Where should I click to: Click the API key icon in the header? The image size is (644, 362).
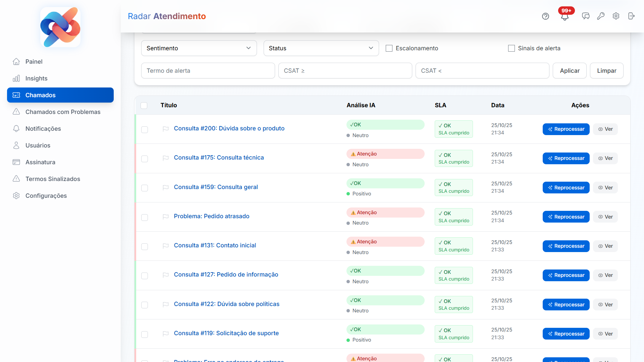click(x=601, y=16)
